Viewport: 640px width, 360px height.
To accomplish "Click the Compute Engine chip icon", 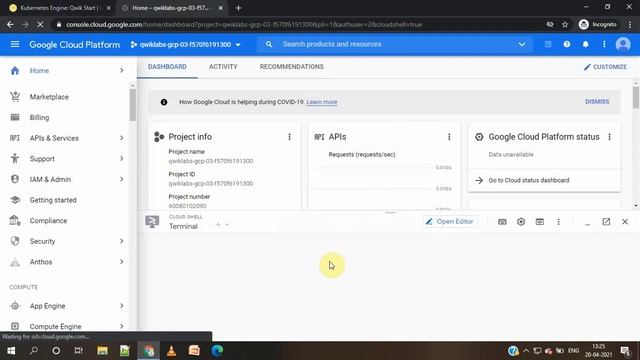I will coord(15,326).
